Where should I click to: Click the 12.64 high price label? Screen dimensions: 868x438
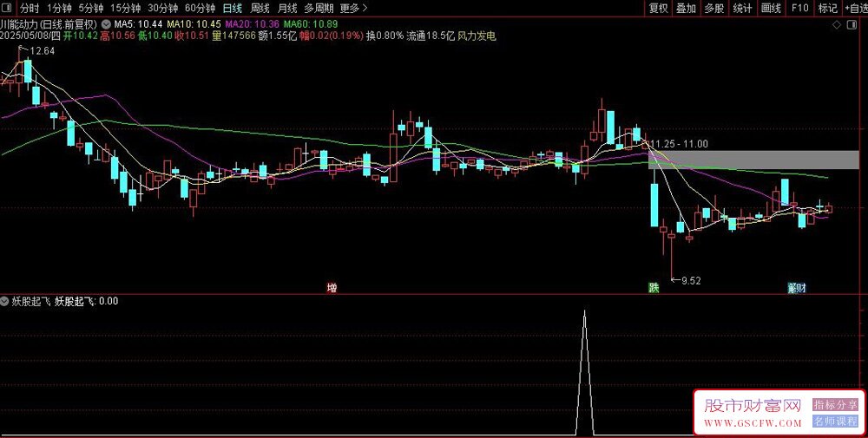click(x=42, y=51)
